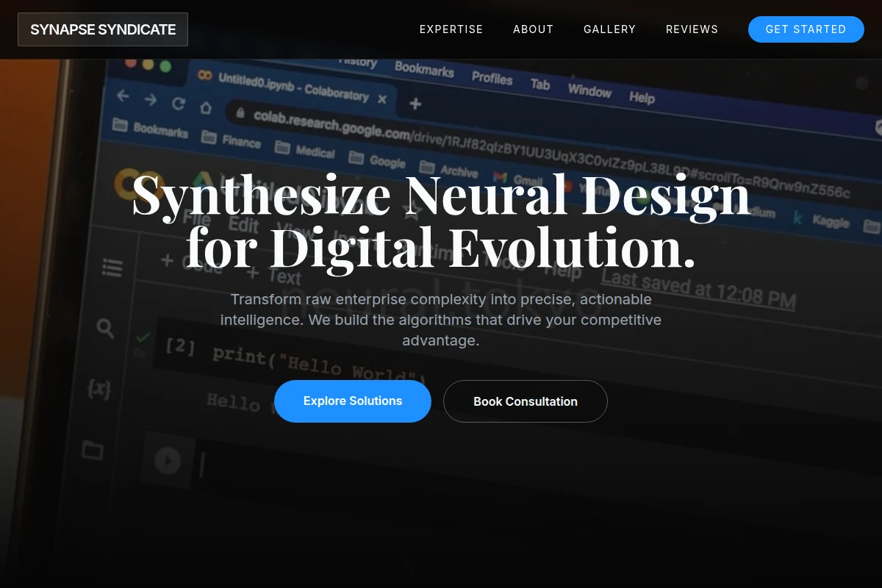Click Book Consultation button
Image resolution: width=882 pixels, height=588 pixels.
click(526, 401)
